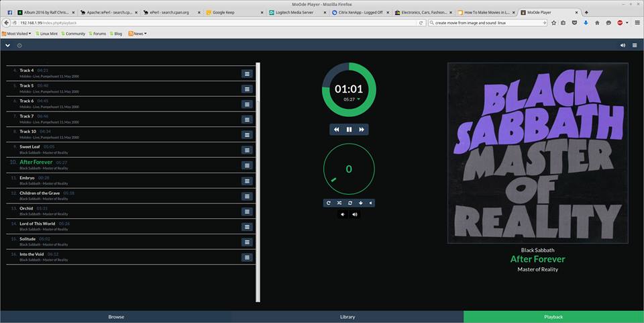Open menu icon for Lord of This World
This screenshot has width=644, height=323.
click(x=247, y=227)
